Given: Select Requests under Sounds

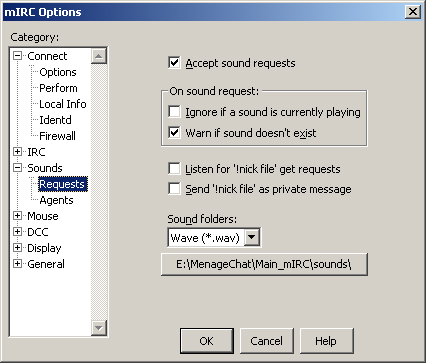Looking at the screenshot, I should click(63, 184).
